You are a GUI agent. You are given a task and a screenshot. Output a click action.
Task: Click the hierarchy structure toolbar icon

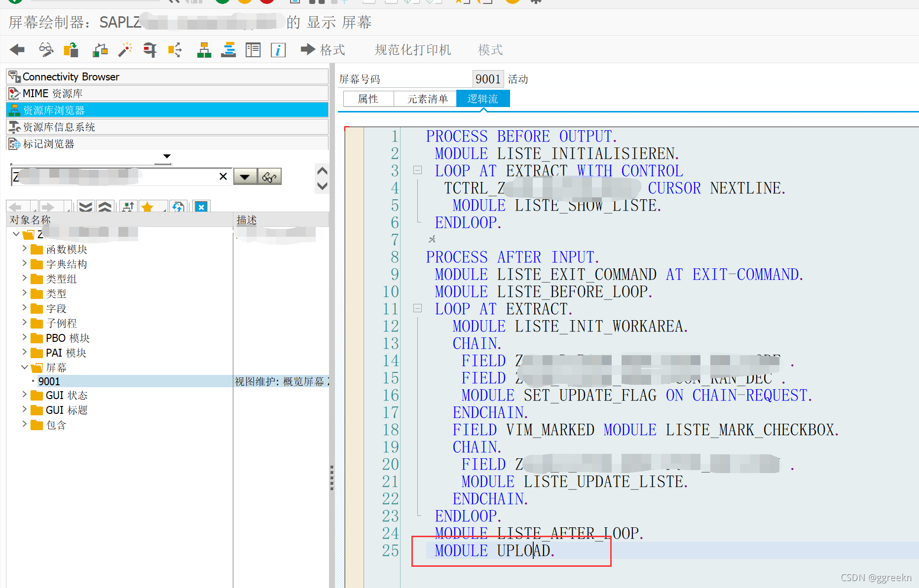pyautogui.click(x=204, y=49)
